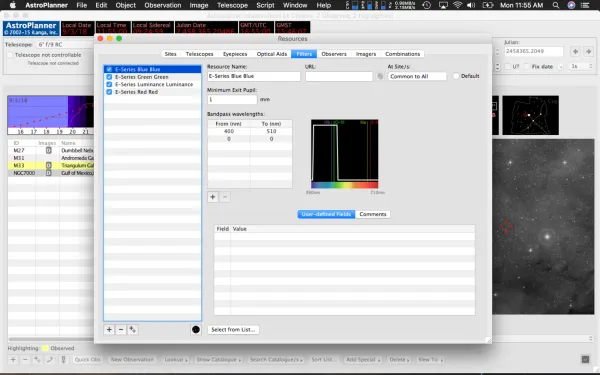Screen dimensions: 600x375
Task: Add a bandpass wavelength row
Action: click(213, 197)
